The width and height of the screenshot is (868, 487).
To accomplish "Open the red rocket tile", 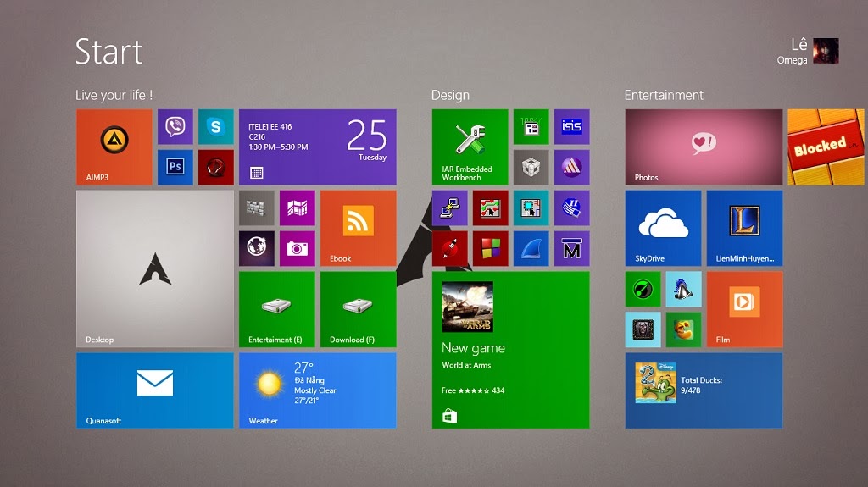I will (x=449, y=248).
